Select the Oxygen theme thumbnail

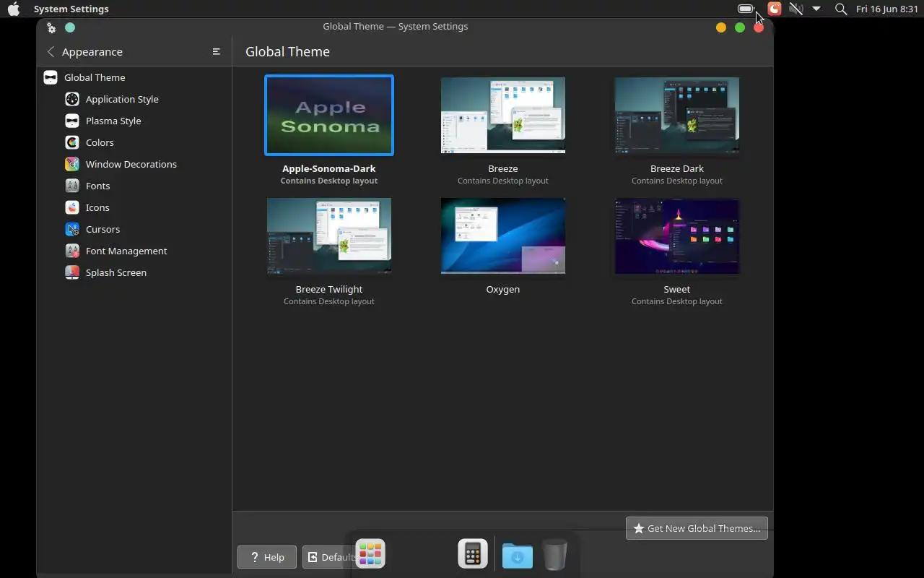[503, 236]
